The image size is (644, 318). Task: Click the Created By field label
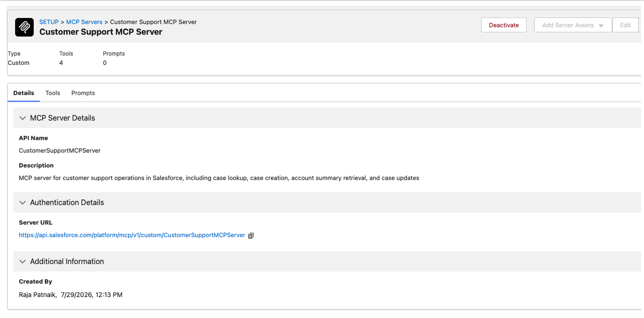[x=36, y=282]
